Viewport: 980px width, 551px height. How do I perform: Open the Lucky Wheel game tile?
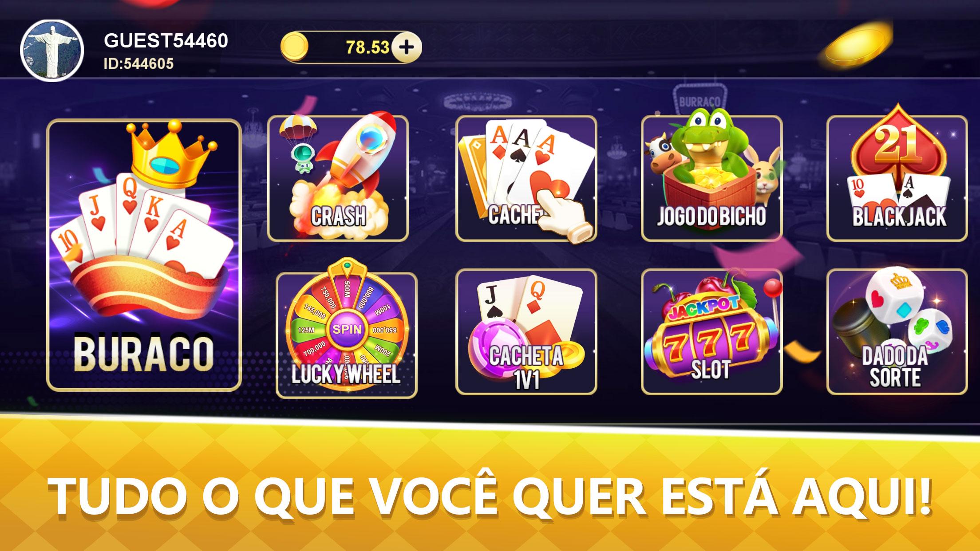(347, 335)
